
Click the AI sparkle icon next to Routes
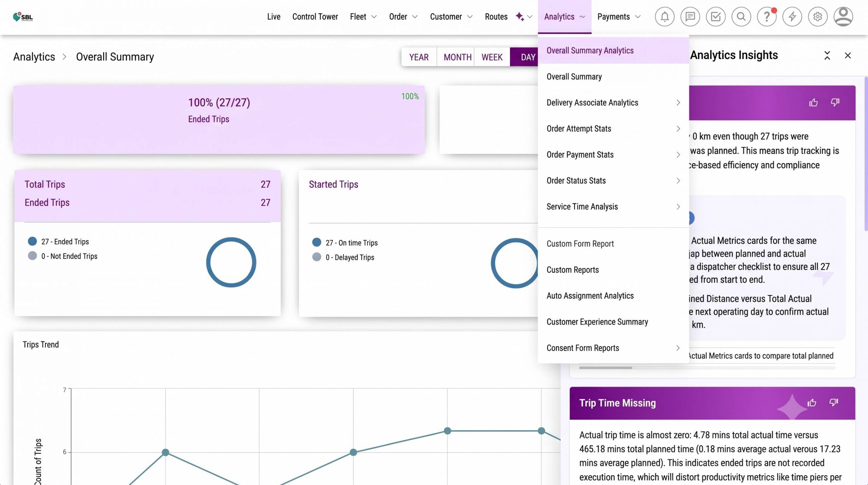tap(520, 17)
